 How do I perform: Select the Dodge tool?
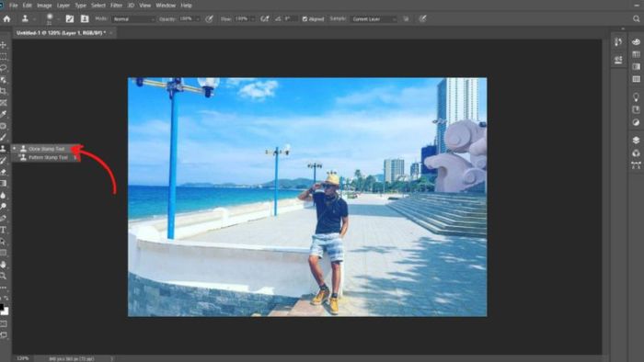point(4,207)
